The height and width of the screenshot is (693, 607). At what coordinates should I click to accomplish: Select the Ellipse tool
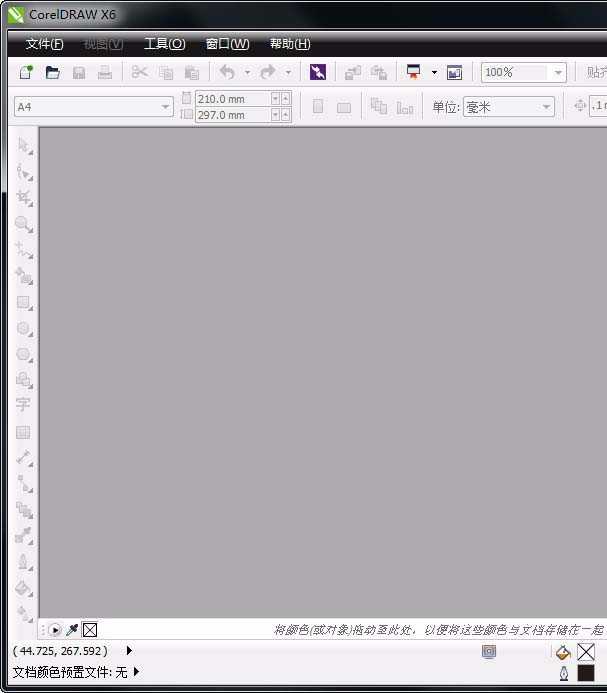[23, 328]
